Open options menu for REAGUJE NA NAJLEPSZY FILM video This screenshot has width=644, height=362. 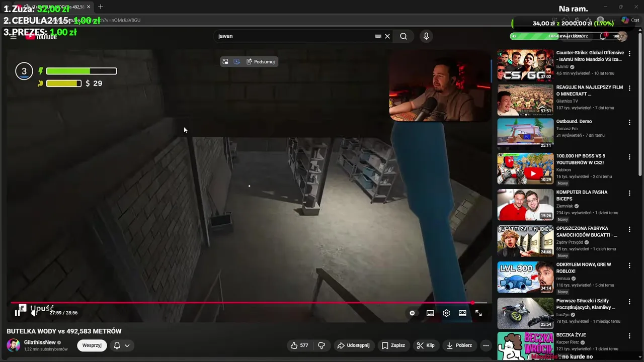[629, 88]
